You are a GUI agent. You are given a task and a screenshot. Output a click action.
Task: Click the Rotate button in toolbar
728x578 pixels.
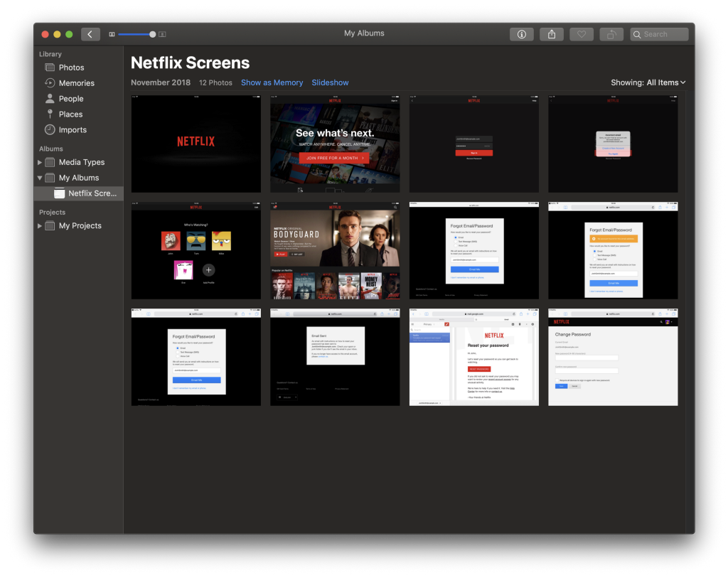pyautogui.click(x=611, y=34)
